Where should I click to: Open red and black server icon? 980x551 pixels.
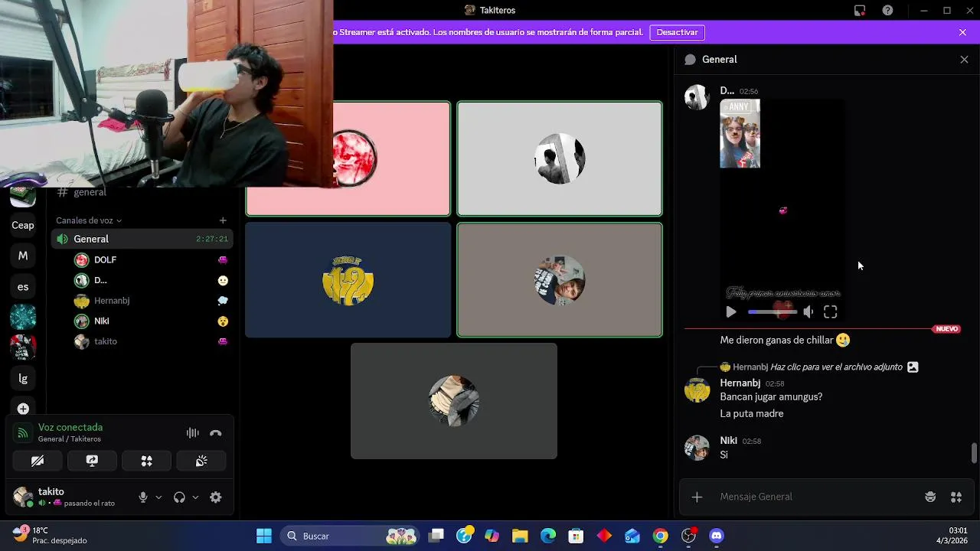23,347
